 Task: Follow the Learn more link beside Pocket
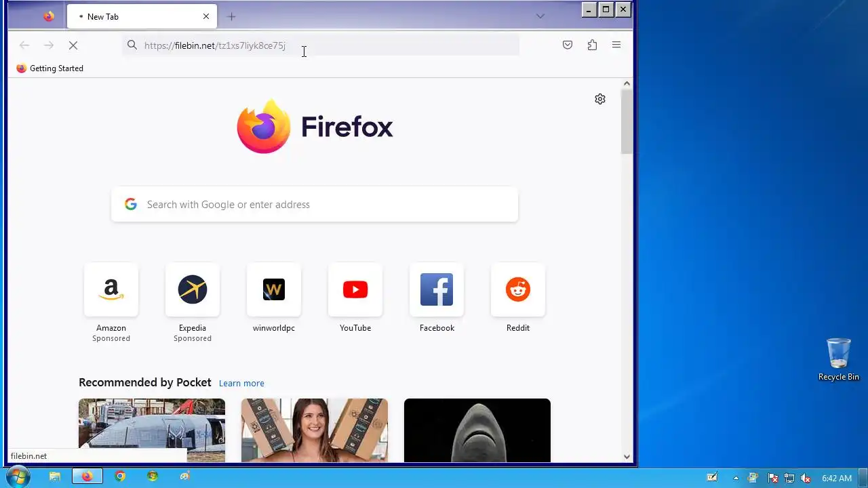pyautogui.click(x=241, y=383)
